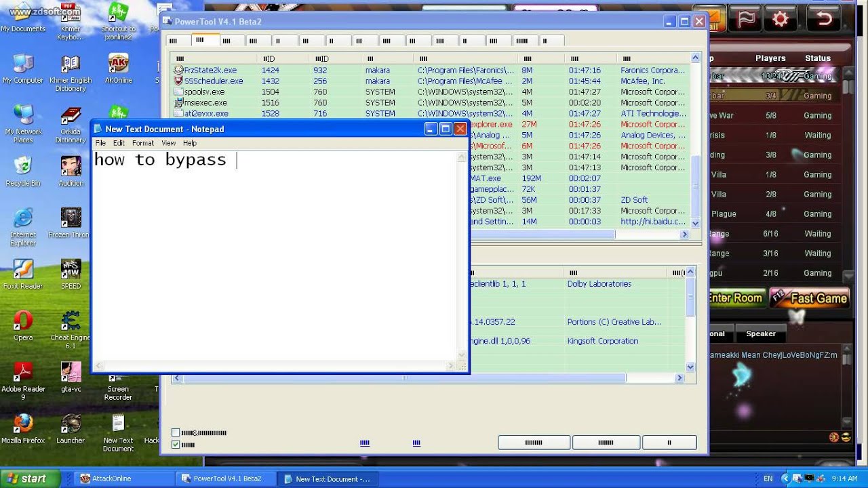
Task: Select the New Text Document desktop icon
Action: (118, 433)
